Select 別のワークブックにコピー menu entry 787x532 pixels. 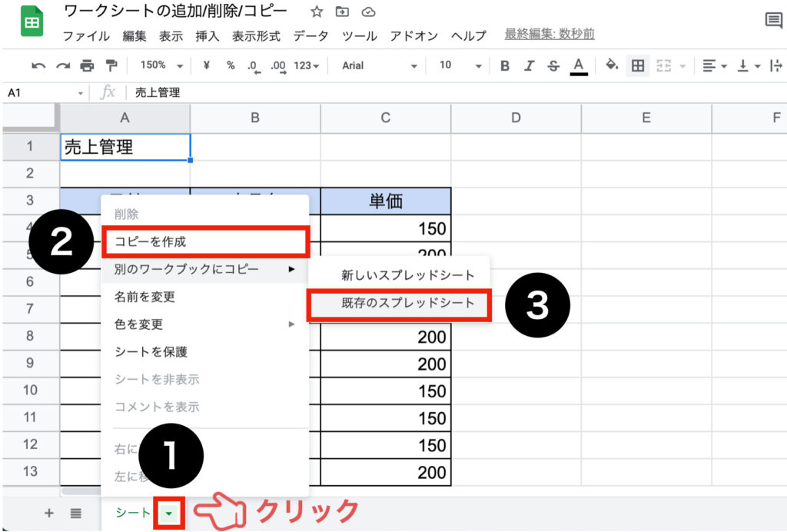tap(204, 270)
